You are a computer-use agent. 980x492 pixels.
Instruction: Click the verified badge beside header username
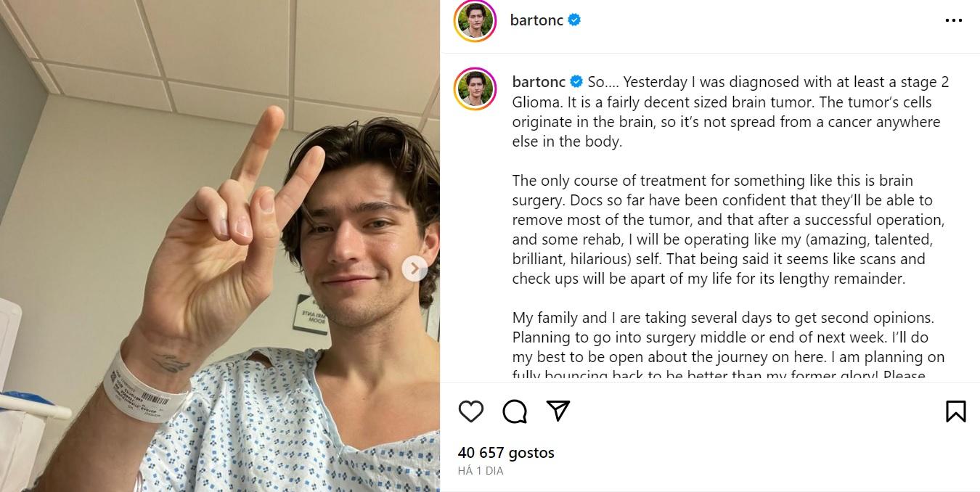click(x=574, y=20)
